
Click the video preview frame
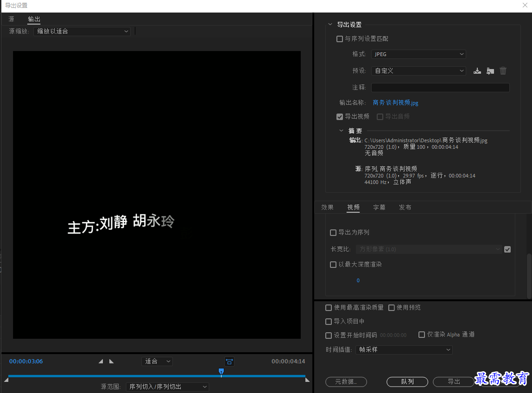click(x=157, y=195)
